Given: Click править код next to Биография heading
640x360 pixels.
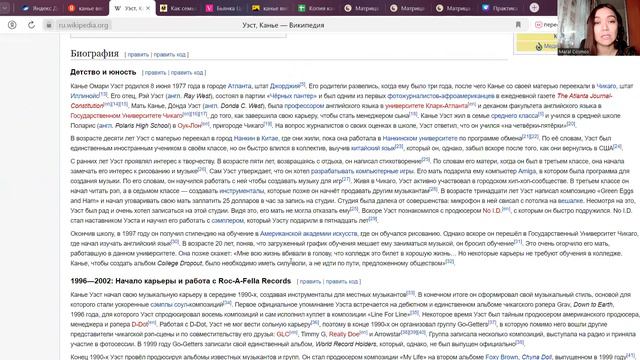Looking at the screenshot, I should [x=170, y=54].
